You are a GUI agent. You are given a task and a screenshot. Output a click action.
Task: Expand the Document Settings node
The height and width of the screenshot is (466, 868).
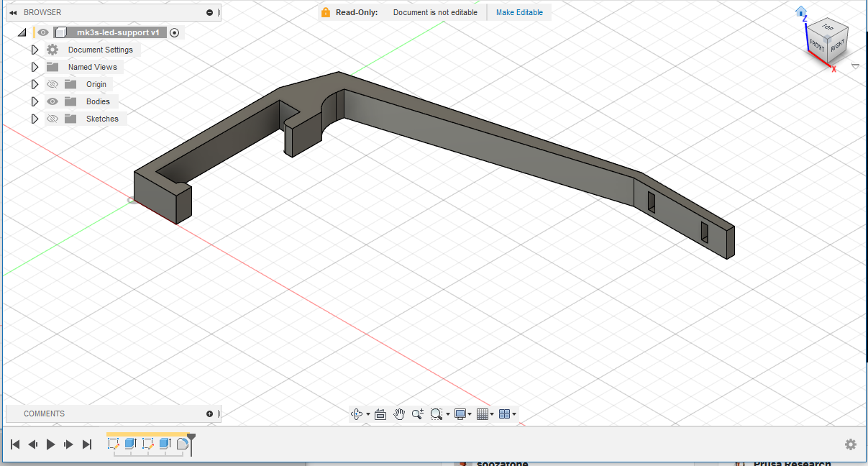click(34, 50)
